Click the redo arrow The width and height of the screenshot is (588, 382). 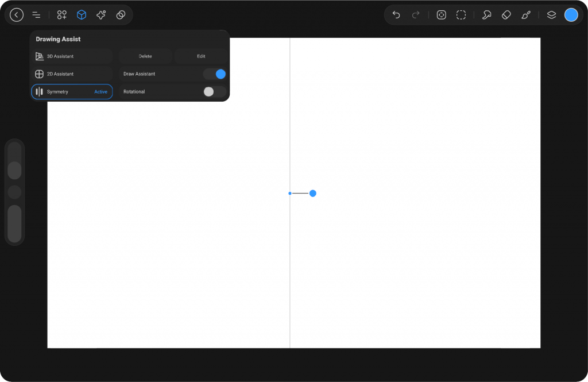coord(416,15)
